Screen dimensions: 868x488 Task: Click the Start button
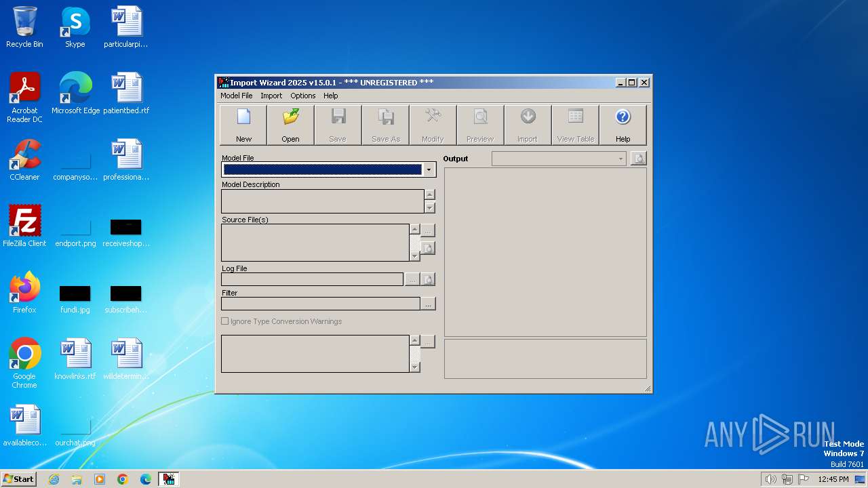[x=19, y=479]
